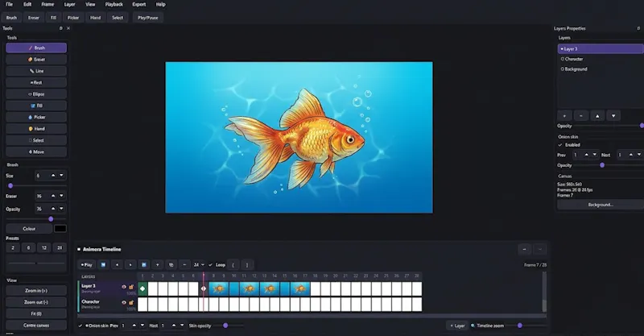Image resolution: width=644 pixels, height=336 pixels.
Task: Hide Layer 3 using eye icon
Action: pyautogui.click(x=124, y=287)
